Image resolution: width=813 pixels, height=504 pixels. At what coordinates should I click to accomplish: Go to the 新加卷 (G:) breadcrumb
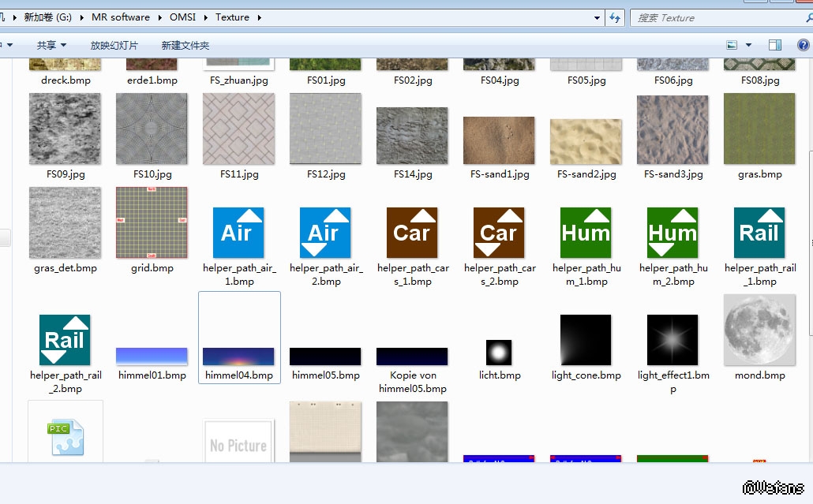[47, 17]
